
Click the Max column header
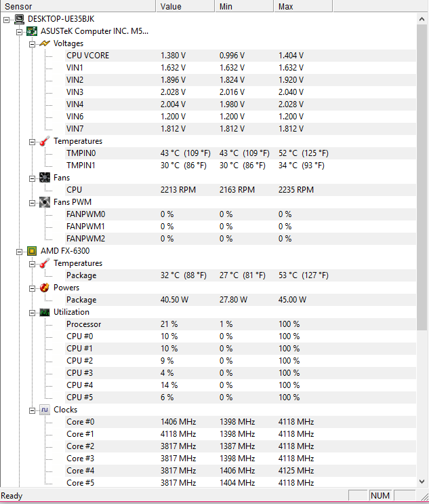(303, 6)
